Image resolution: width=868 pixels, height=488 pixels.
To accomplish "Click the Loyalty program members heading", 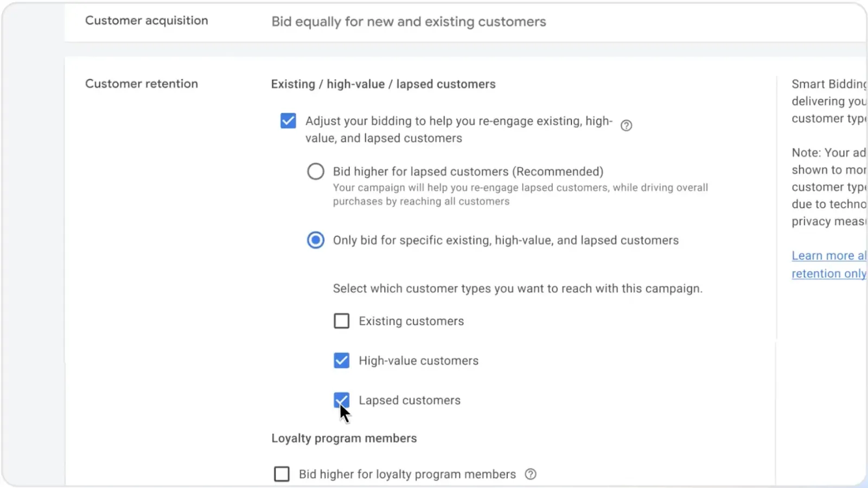I will pos(344,439).
